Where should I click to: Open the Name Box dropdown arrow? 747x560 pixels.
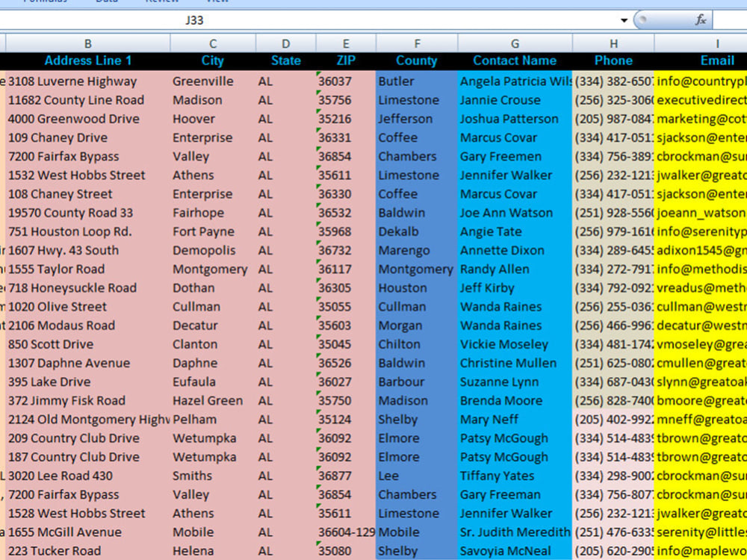click(x=624, y=20)
